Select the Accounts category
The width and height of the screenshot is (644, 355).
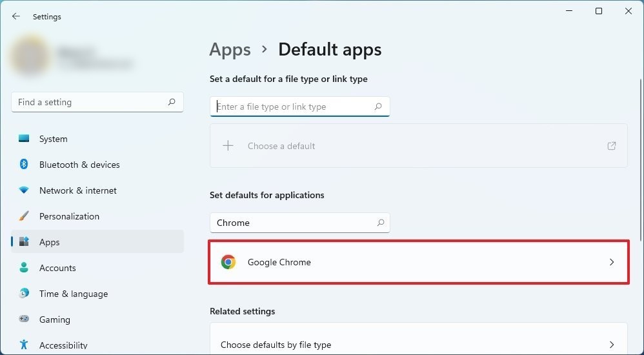[x=97, y=267]
